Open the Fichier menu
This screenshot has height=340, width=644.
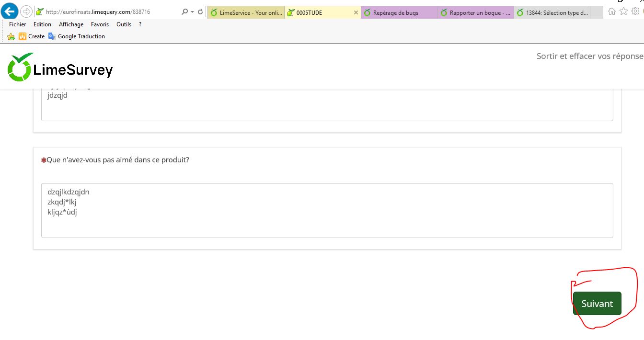point(18,24)
